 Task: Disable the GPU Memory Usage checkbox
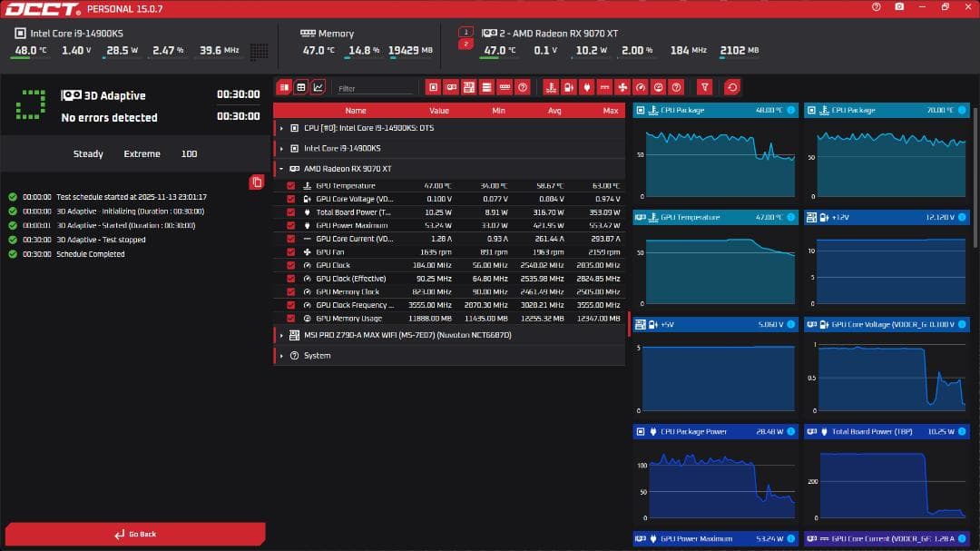pos(291,319)
